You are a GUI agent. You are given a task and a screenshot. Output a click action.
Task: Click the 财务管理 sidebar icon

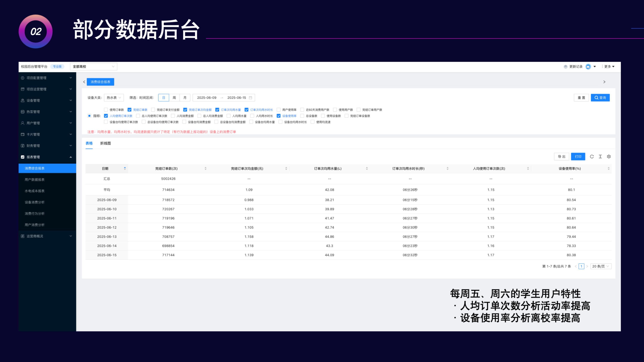pos(22,146)
